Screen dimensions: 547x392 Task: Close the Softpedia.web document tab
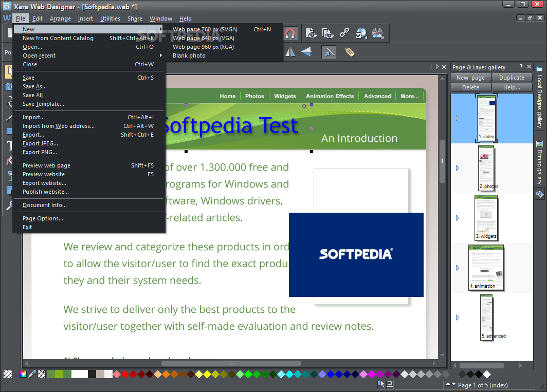(444, 67)
